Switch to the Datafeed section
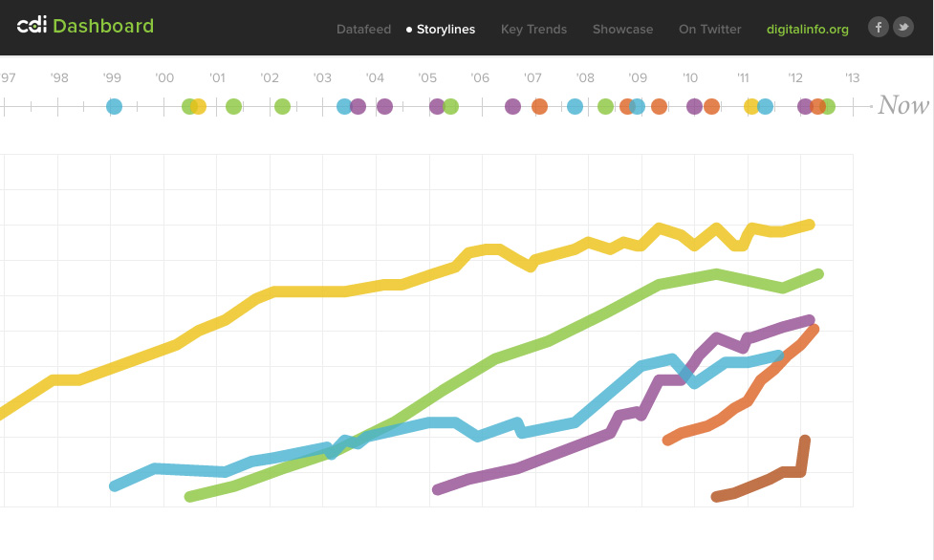Viewport: 934px width, 560px height. (363, 30)
